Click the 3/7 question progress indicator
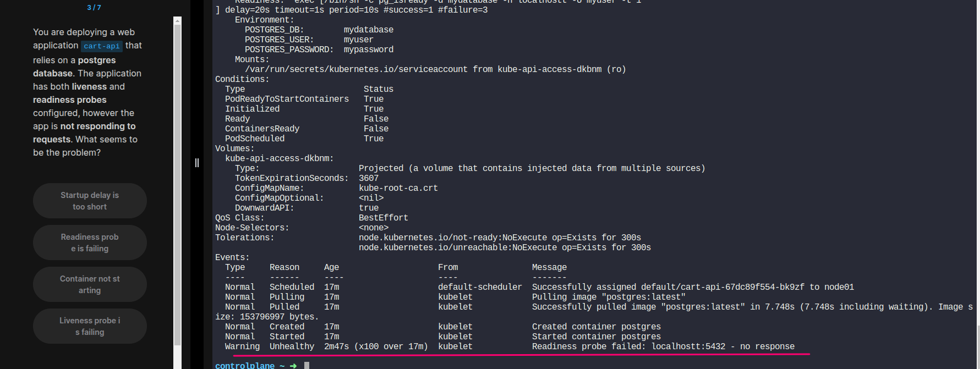980x369 pixels. point(94,8)
